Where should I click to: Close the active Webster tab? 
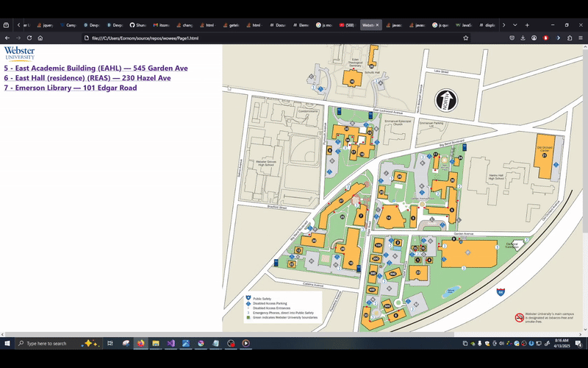pyautogui.click(x=377, y=25)
